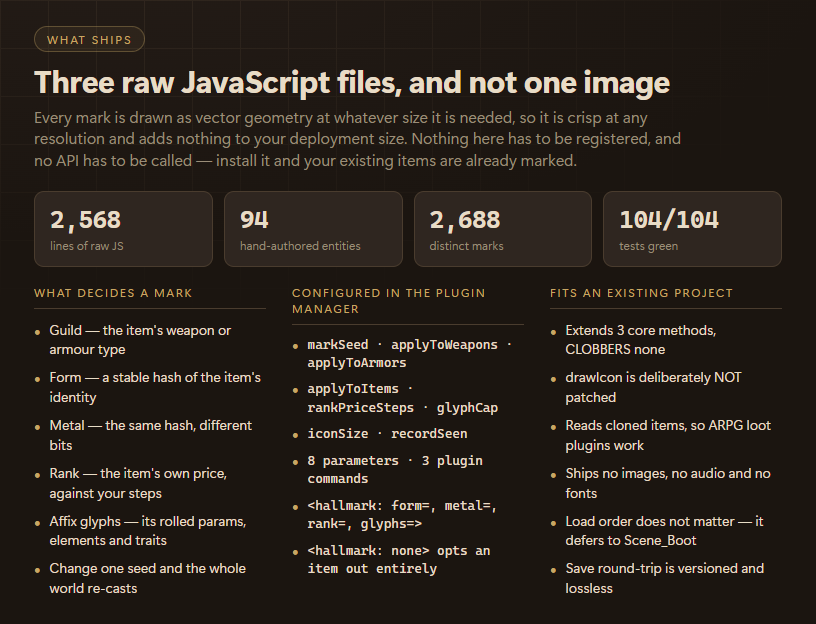This screenshot has height=624, width=816.
Task: Click the 'WHAT DECIDES A MARK' heading
Action: [x=113, y=293]
